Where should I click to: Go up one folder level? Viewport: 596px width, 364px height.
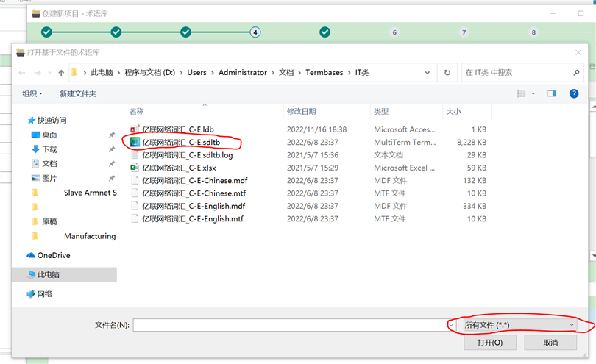[x=61, y=73]
